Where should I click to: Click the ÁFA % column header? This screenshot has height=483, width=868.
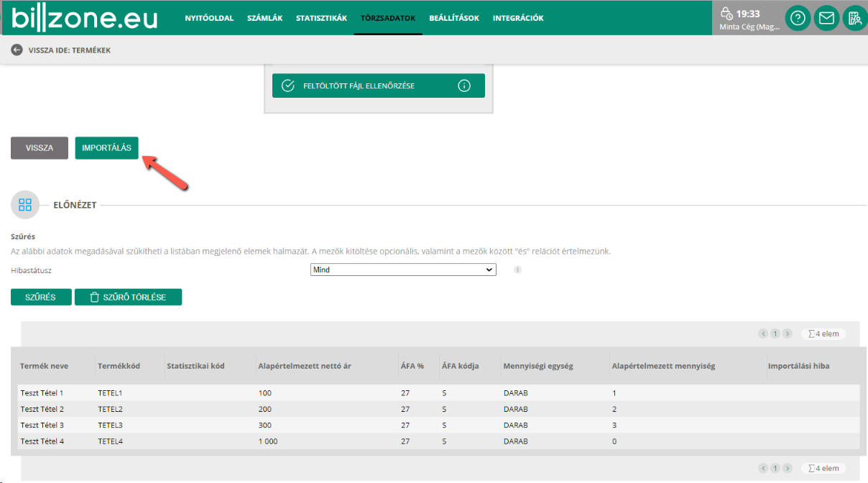click(412, 366)
